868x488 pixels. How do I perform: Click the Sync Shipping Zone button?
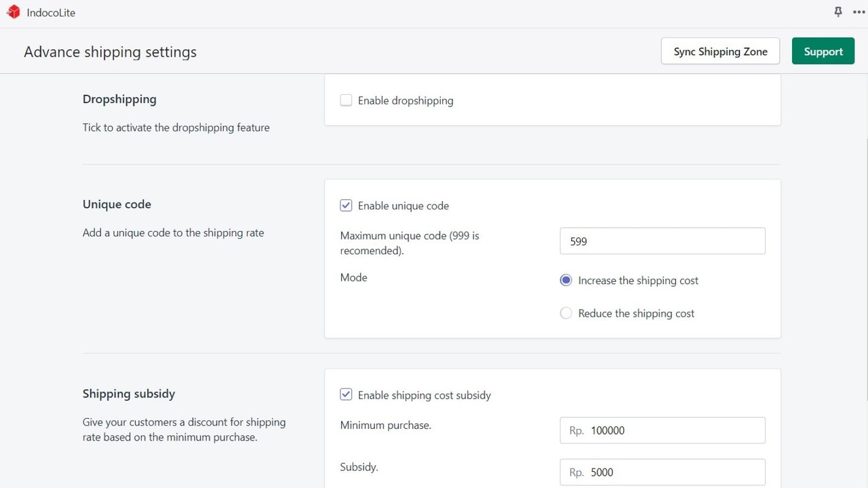[720, 51]
